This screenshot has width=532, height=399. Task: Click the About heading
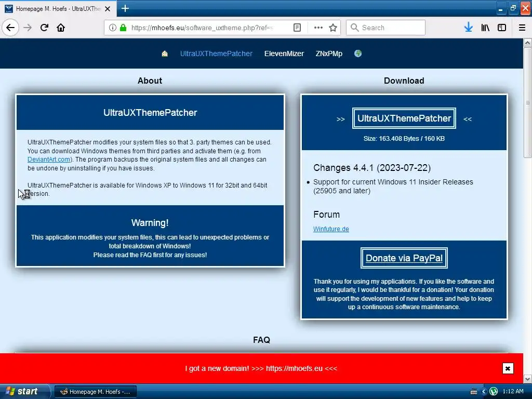tap(150, 81)
